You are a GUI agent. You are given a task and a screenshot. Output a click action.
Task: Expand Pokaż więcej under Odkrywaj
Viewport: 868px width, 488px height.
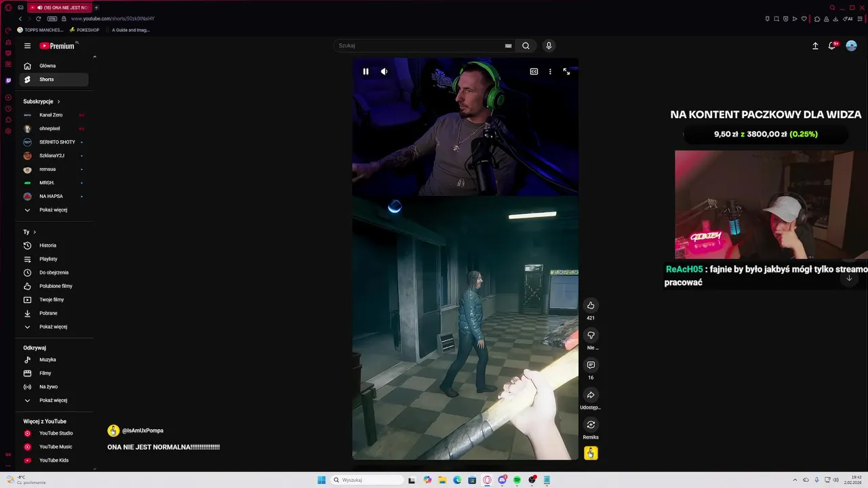(x=54, y=401)
